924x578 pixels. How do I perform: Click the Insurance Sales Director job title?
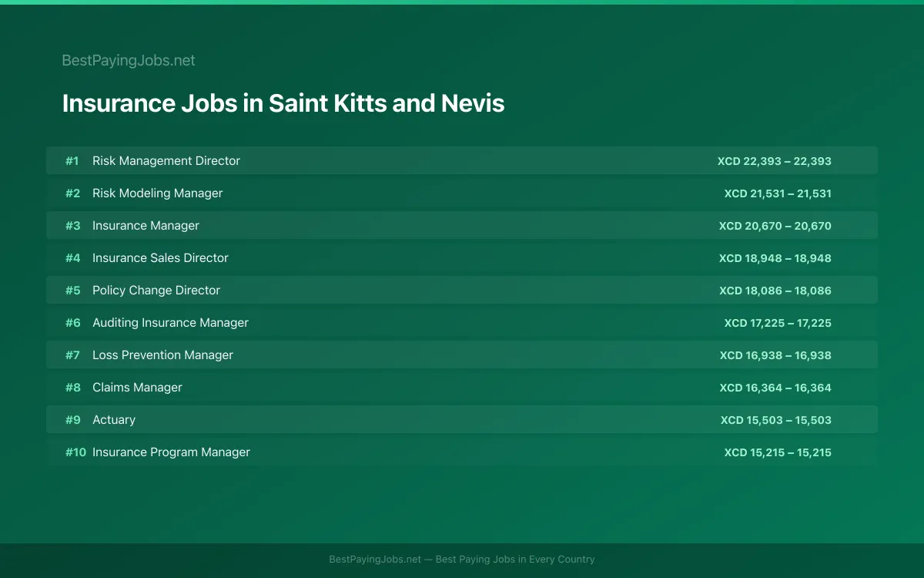pos(160,257)
